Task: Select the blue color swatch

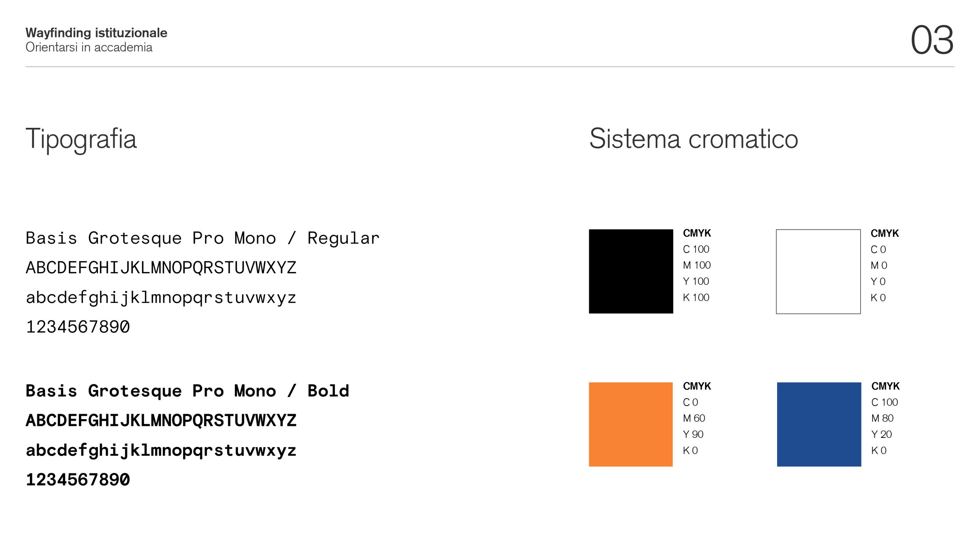Action: tap(819, 424)
